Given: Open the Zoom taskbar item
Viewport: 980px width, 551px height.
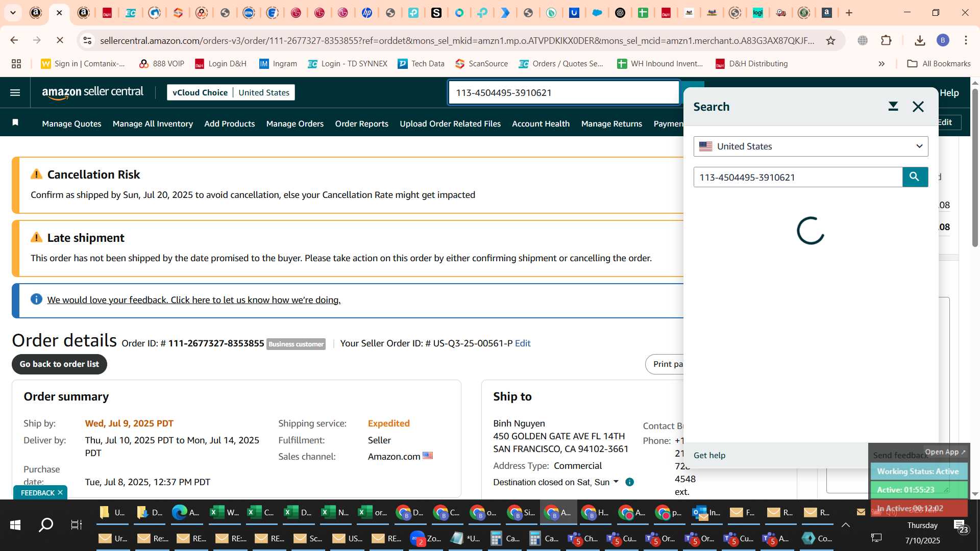Looking at the screenshot, I should click(427, 538).
